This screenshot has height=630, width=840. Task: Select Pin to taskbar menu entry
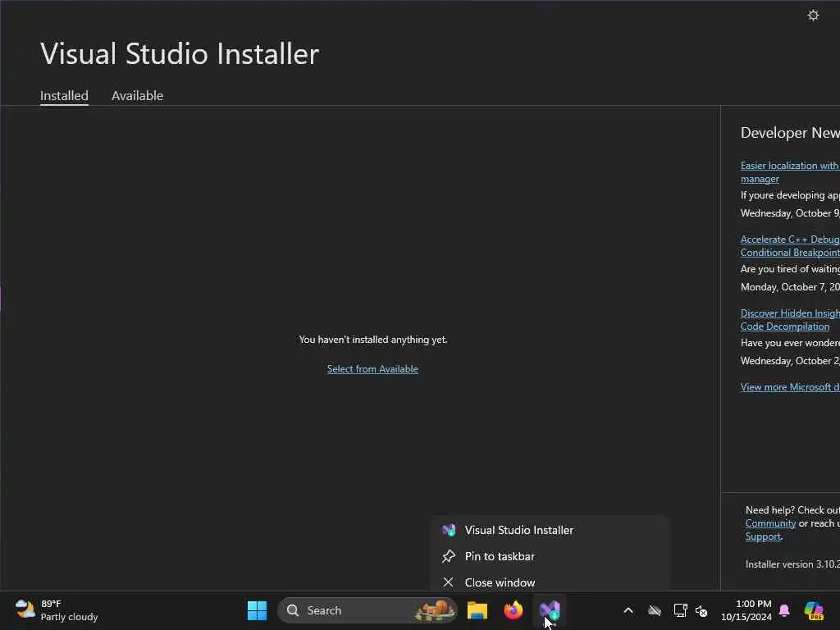point(550,556)
